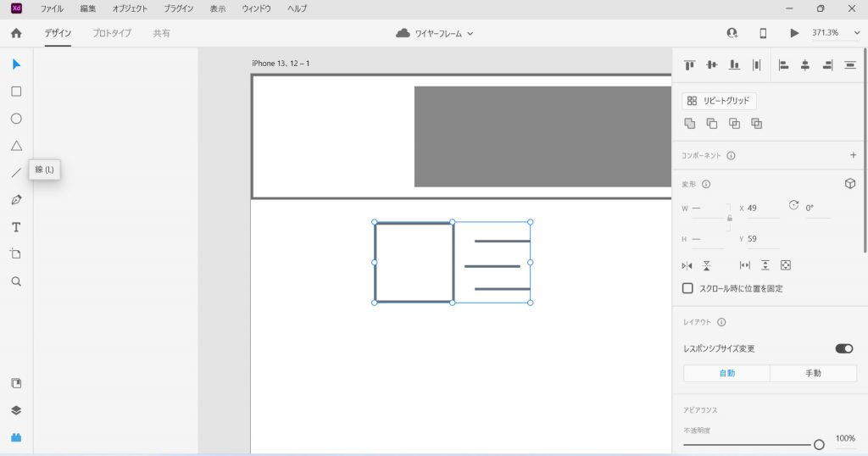This screenshot has width=868, height=456.
Task: Distribute objects vertically
Action: (849, 64)
